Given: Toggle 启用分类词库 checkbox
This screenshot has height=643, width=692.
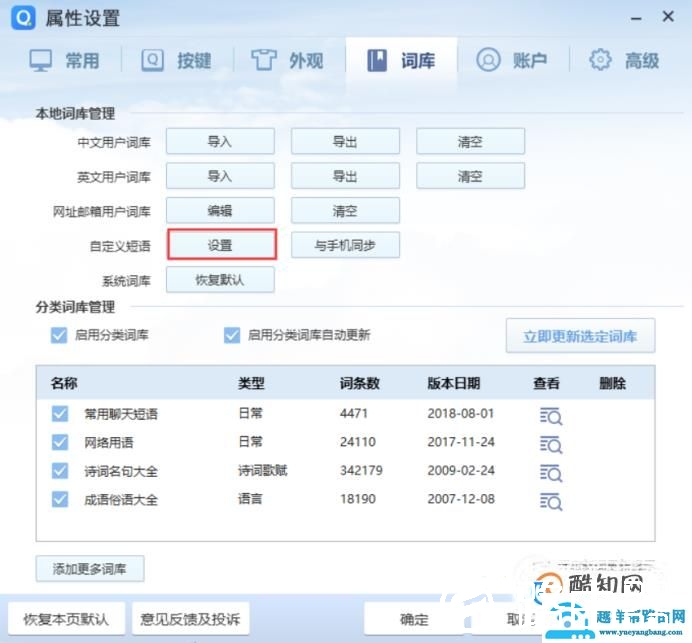Looking at the screenshot, I should click(59, 335).
